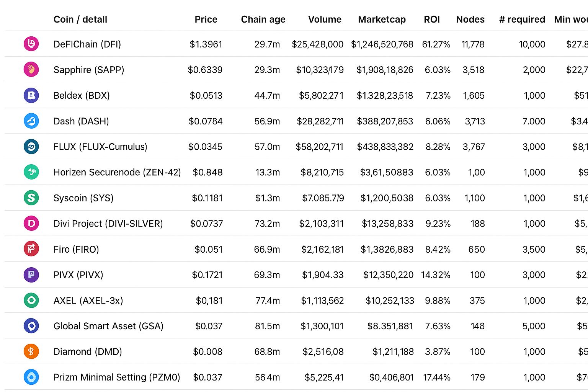This screenshot has height=392, width=588.
Task: Sort table by Price column header
Action: (x=206, y=20)
